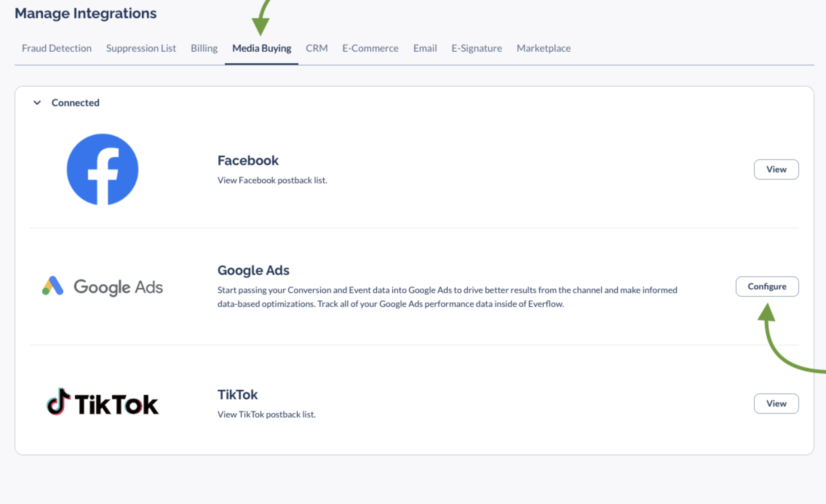This screenshot has width=826, height=504.
Task: Open the Fraud Detection tab
Action: [56, 48]
